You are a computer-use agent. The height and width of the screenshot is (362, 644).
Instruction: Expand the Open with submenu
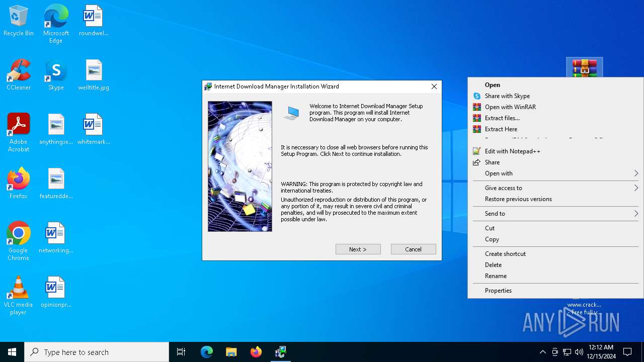pyautogui.click(x=556, y=173)
